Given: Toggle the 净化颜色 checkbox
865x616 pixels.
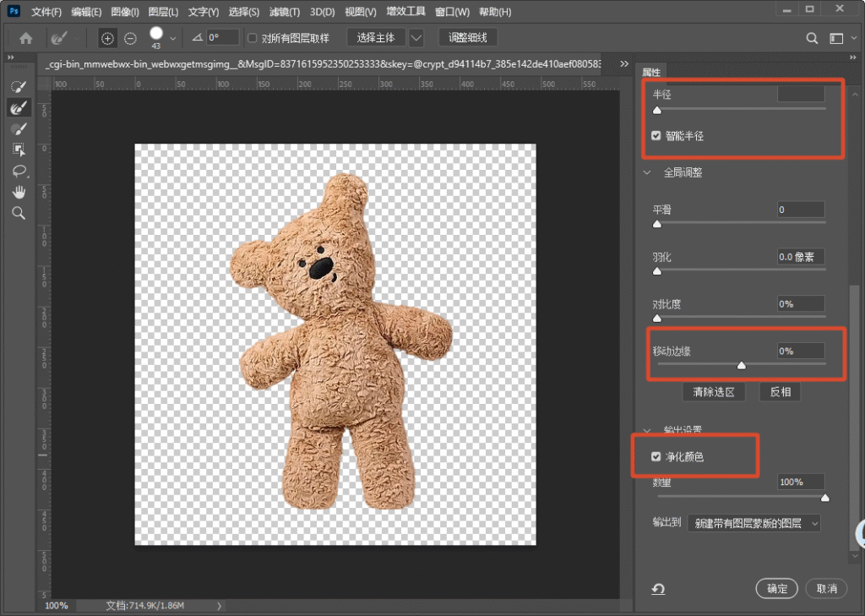Looking at the screenshot, I should click(656, 456).
